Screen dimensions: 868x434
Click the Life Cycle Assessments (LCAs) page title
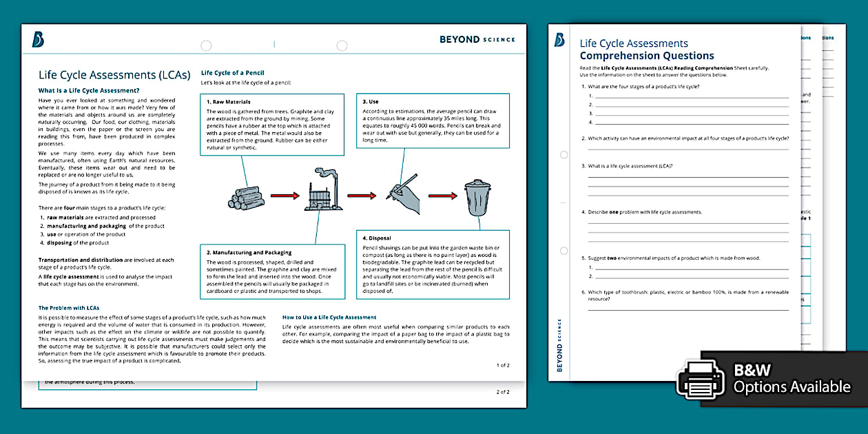114,75
